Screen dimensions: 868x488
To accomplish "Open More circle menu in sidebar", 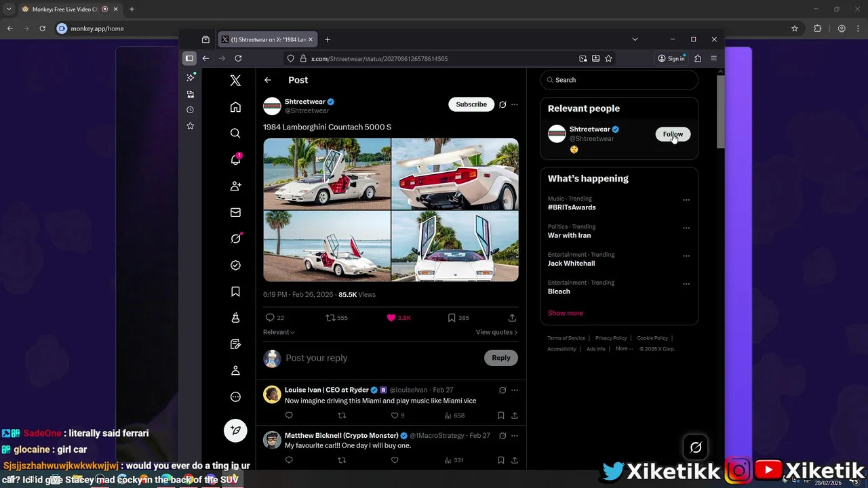I will [x=235, y=397].
